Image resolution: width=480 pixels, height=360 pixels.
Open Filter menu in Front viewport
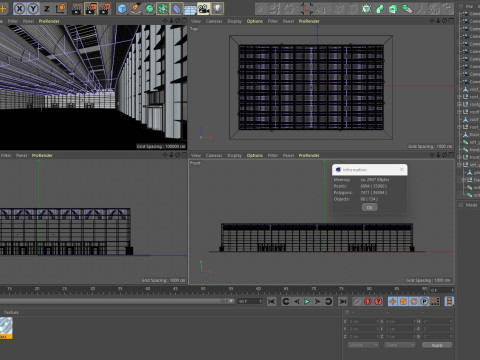(x=273, y=155)
